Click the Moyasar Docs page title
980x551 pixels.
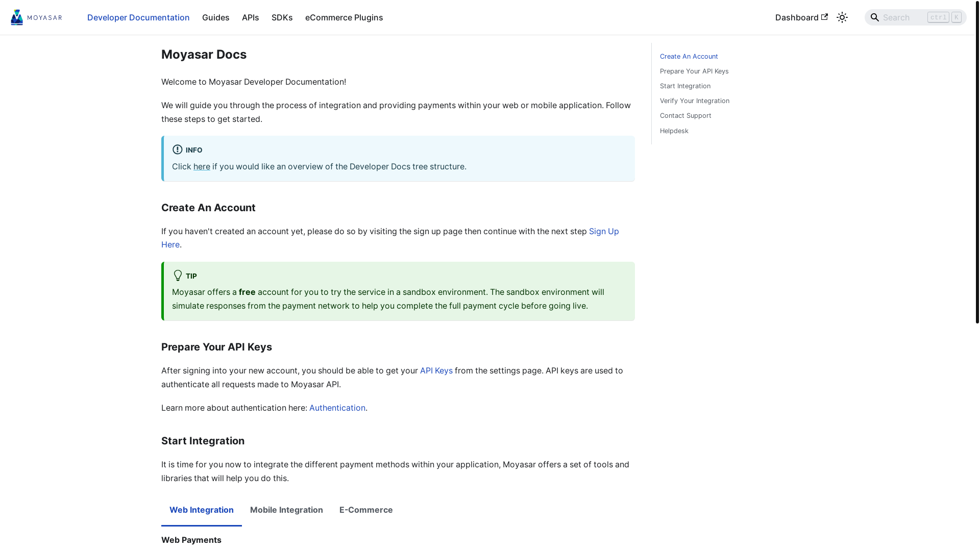click(x=204, y=54)
